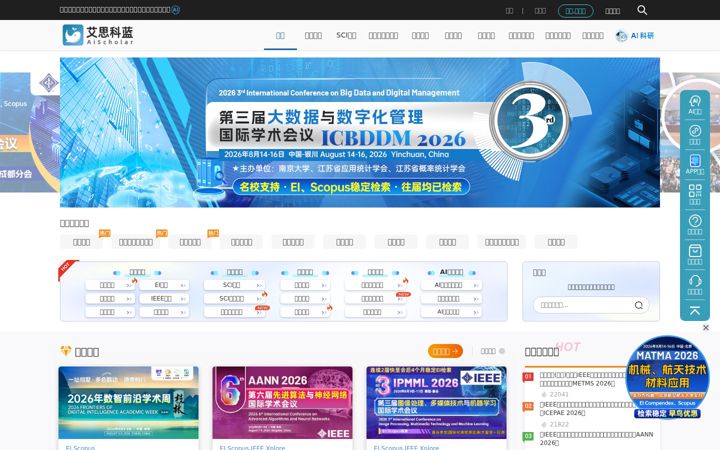The height and width of the screenshot is (450, 720).
Task: Open the SCI navigation menu item
Action: click(x=346, y=35)
